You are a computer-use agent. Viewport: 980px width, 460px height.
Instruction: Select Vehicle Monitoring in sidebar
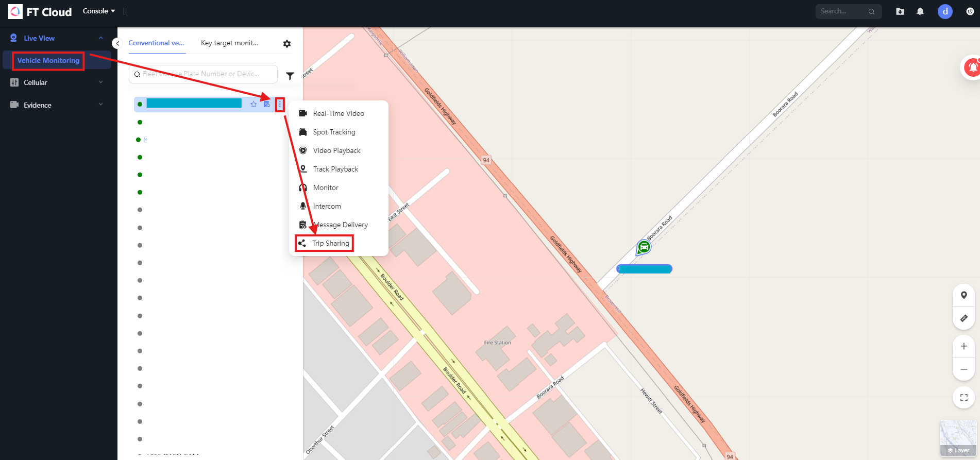pos(48,60)
